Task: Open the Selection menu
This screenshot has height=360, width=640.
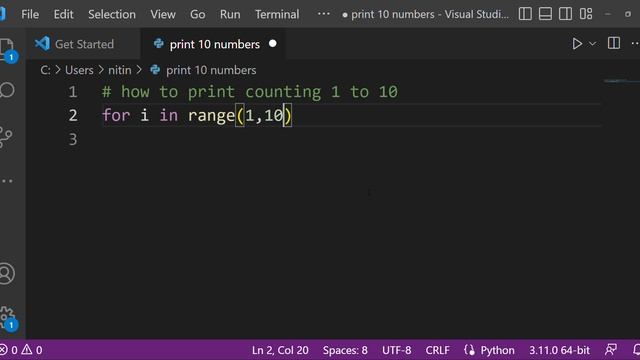Action: tap(112, 14)
